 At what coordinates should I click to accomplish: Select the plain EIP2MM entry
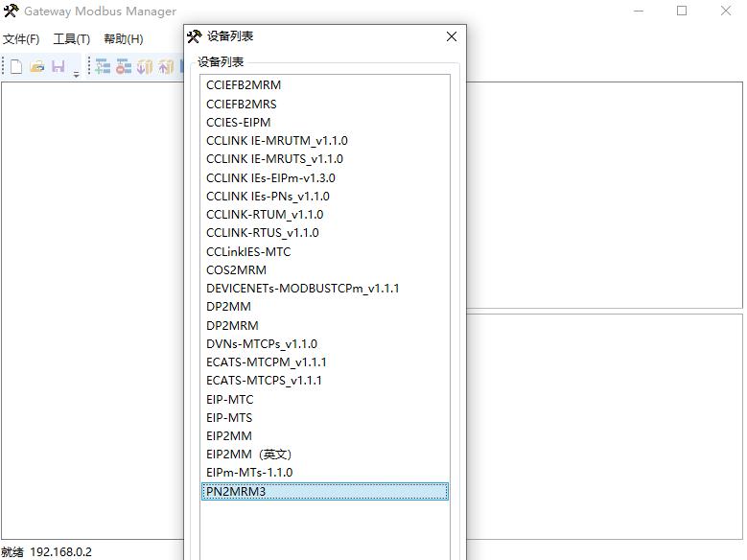tap(325, 436)
